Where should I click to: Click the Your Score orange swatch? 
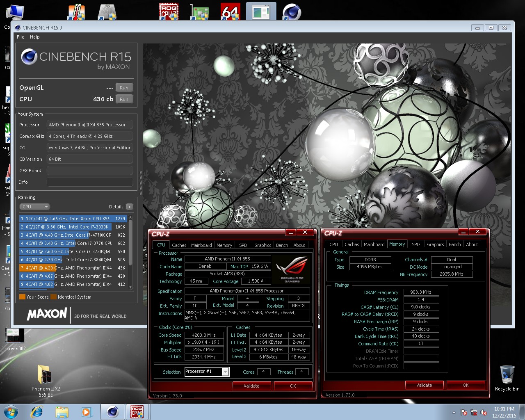tap(22, 297)
